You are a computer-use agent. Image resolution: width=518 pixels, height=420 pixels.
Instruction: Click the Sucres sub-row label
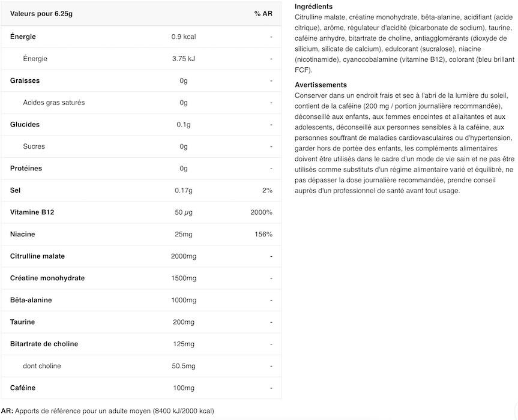34,146
